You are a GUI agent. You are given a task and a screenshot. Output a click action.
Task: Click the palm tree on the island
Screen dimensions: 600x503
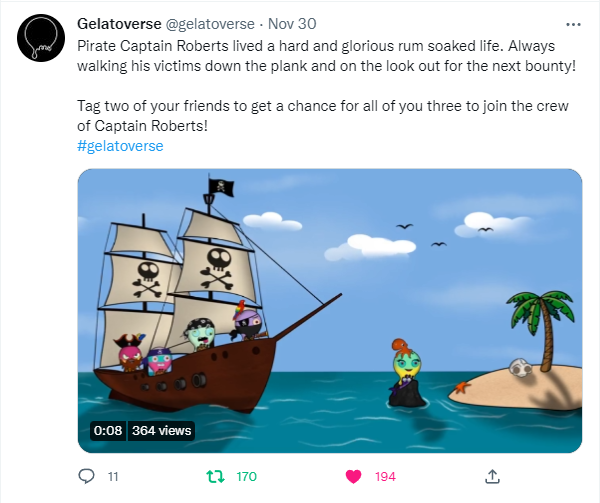coord(542,330)
